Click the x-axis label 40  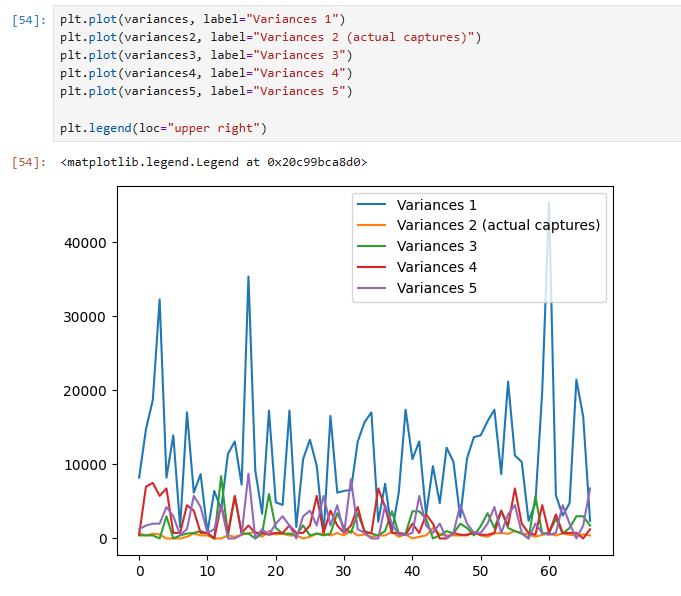[x=412, y=571]
